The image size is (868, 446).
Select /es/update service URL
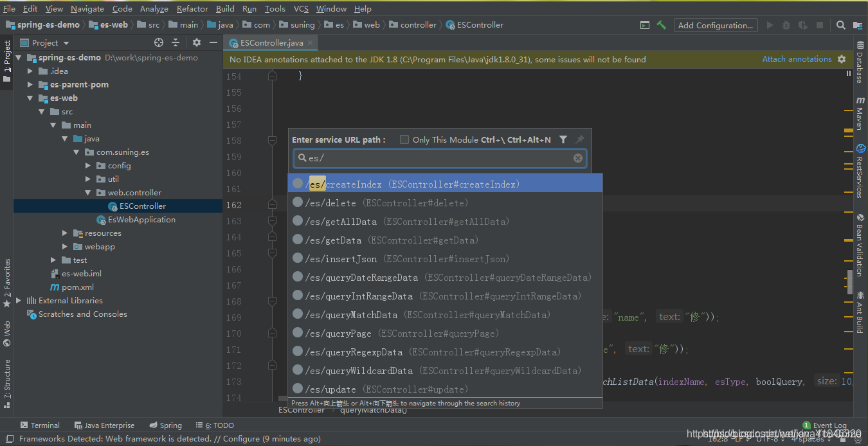(445, 389)
